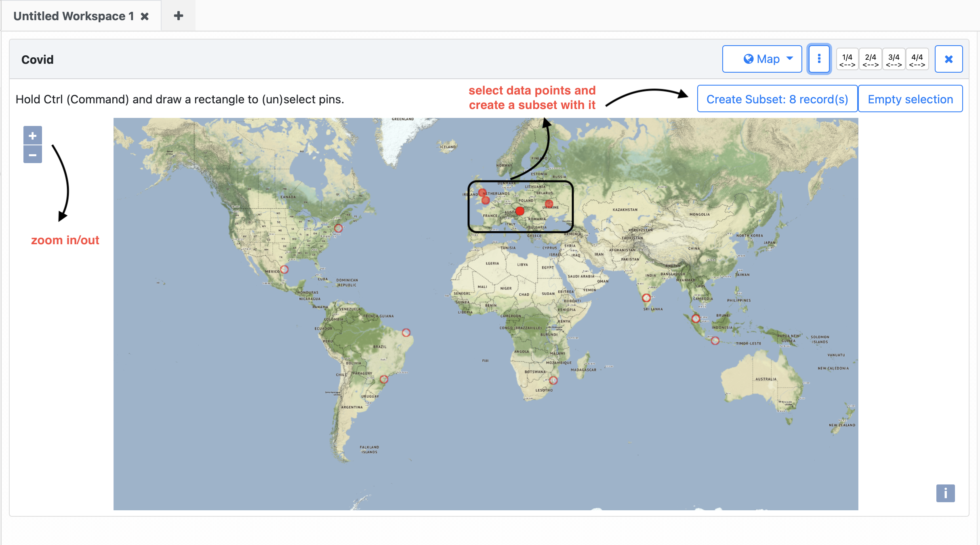The width and height of the screenshot is (980, 545).
Task: Zoom in the map with plus
Action: 33,136
